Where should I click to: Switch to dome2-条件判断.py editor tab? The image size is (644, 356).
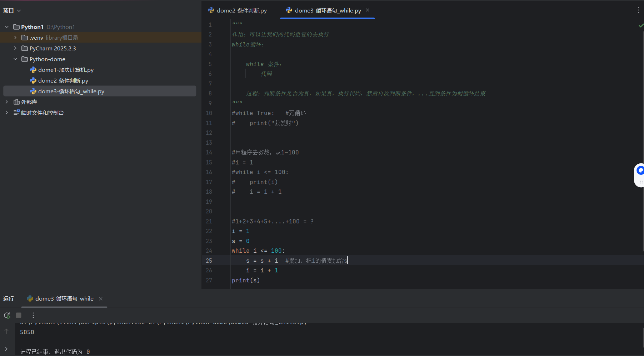237,10
